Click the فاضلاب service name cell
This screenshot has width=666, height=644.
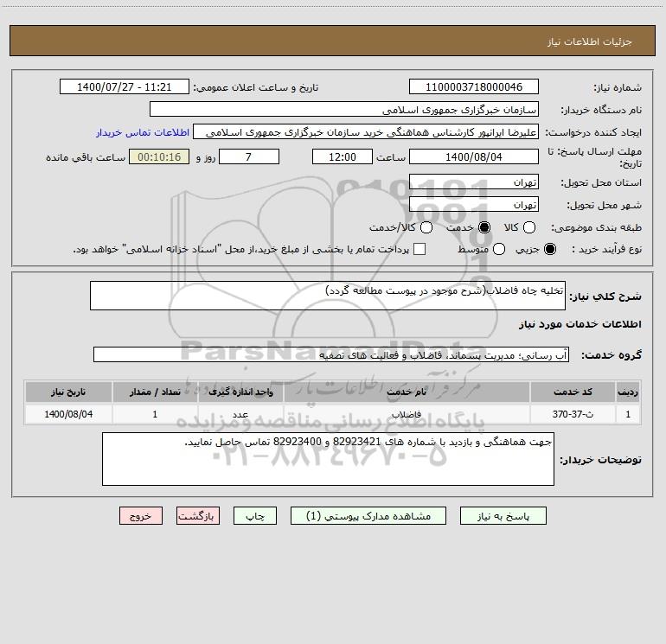point(407,414)
